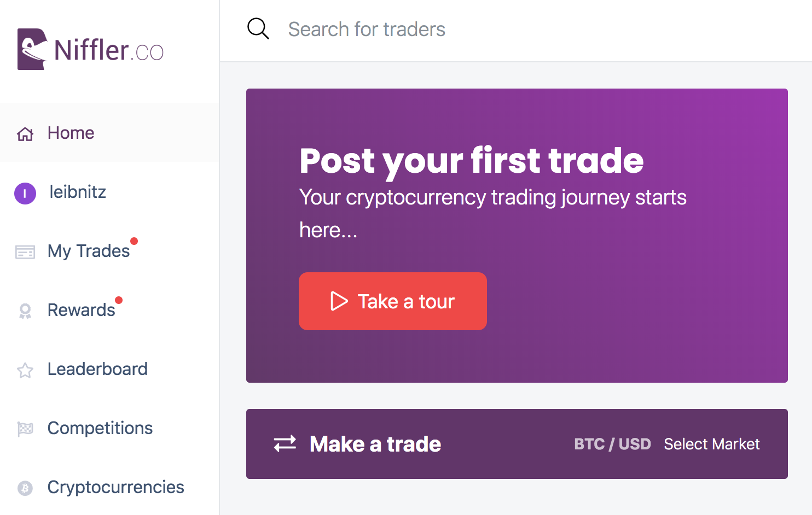812x515 pixels.
Task: Click the Niffler.co logo
Action: click(90, 49)
